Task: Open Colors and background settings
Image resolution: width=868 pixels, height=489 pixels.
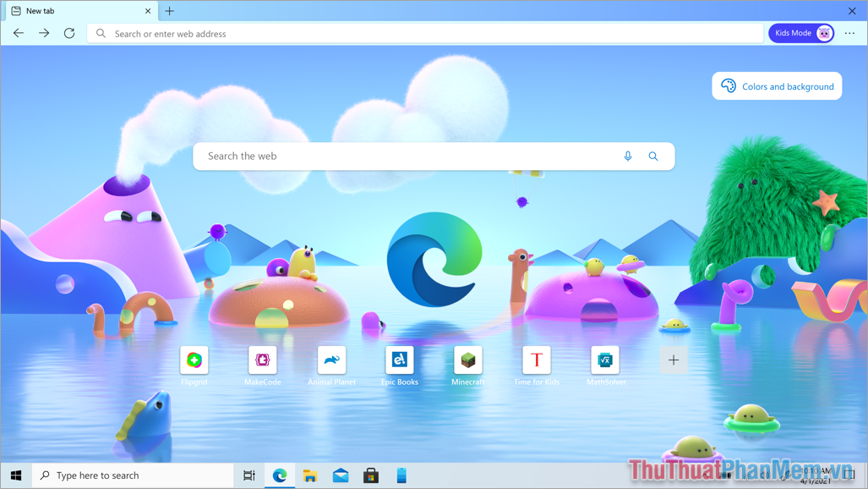Action: coord(776,85)
